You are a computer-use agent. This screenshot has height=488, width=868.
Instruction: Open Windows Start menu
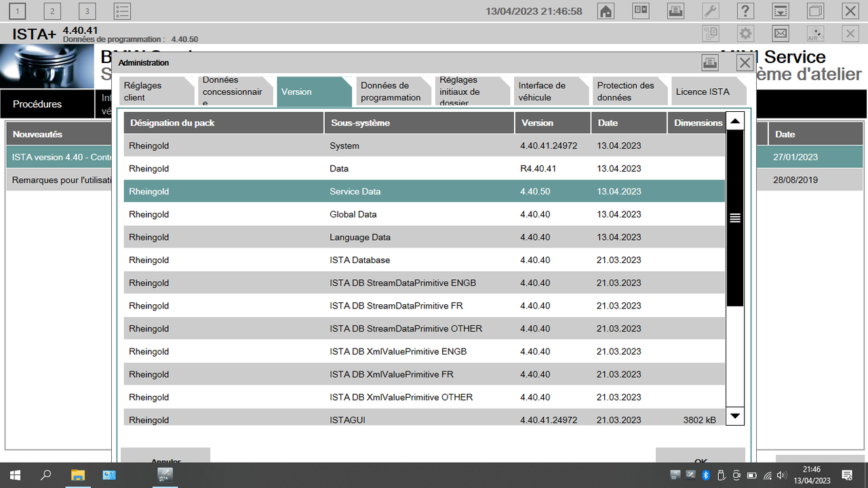click(x=14, y=475)
